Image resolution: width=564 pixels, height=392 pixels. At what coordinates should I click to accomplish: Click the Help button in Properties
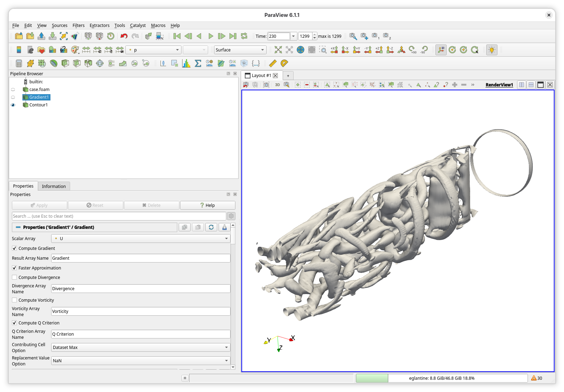(208, 205)
